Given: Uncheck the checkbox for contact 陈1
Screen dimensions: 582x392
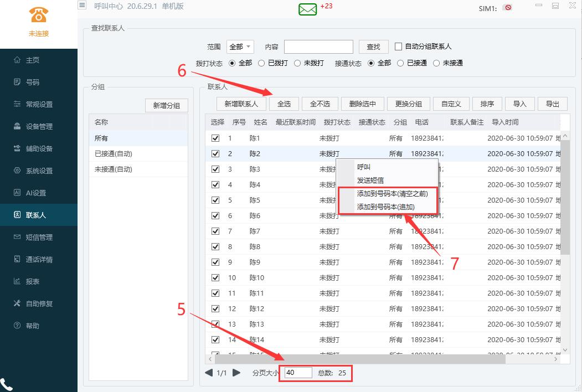Looking at the screenshot, I should [215, 138].
